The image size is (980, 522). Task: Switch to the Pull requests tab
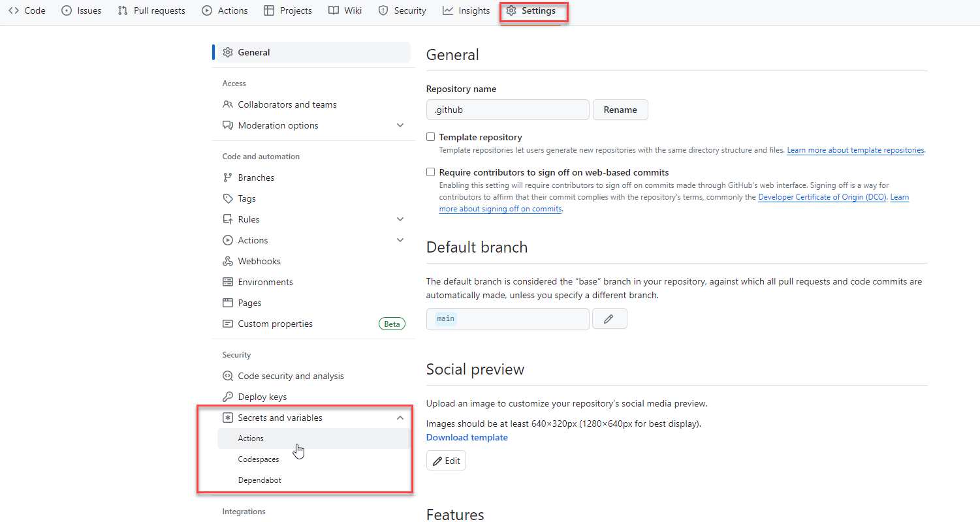151,10
